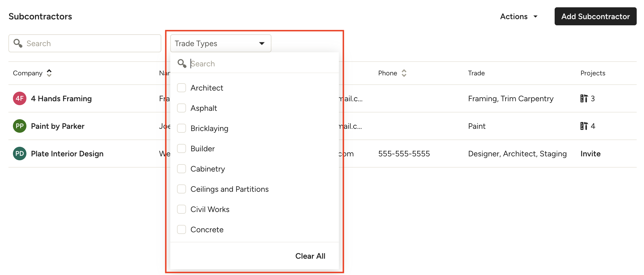The height and width of the screenshot is (275, 644).
Task: Open Paint by Parker company
Action: tap(58, 126)
